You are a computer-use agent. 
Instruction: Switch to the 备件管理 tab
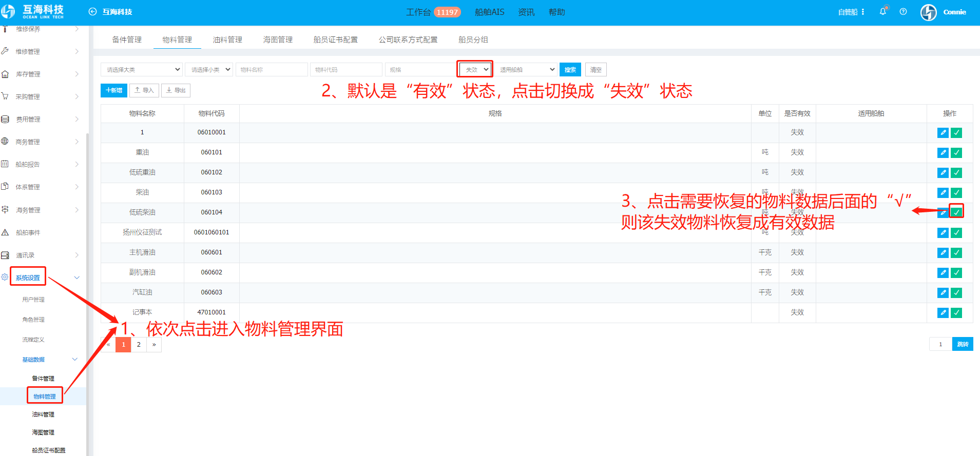coord(127,39)
